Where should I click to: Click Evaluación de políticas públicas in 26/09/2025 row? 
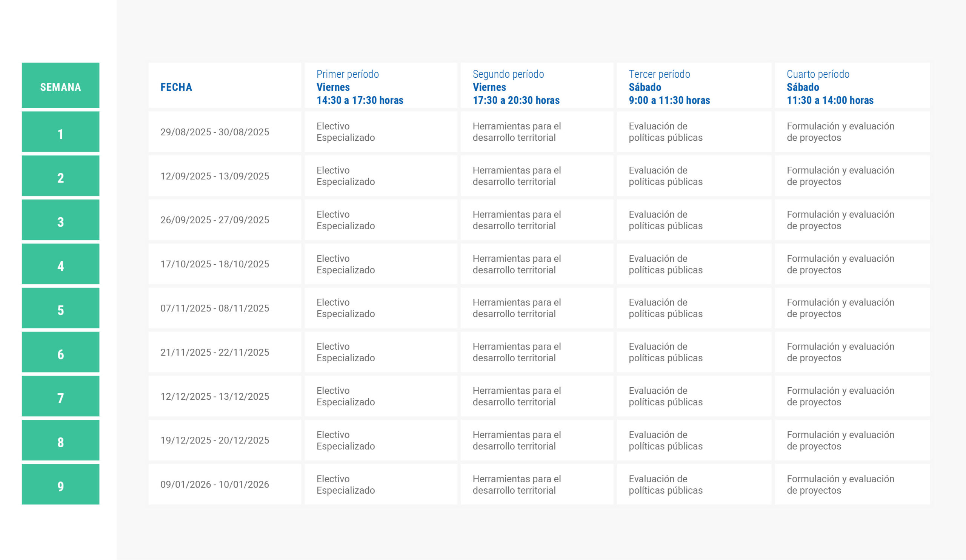click(694, 220)
